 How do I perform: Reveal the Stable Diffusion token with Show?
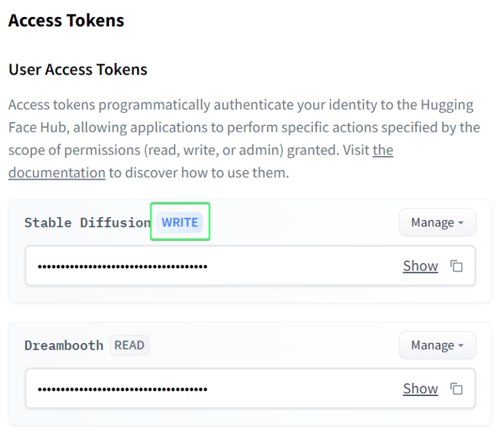[x=420, y=266]
